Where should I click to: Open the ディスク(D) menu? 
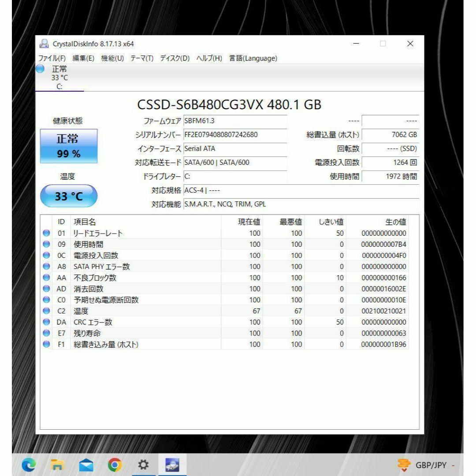tap(175, 58)
